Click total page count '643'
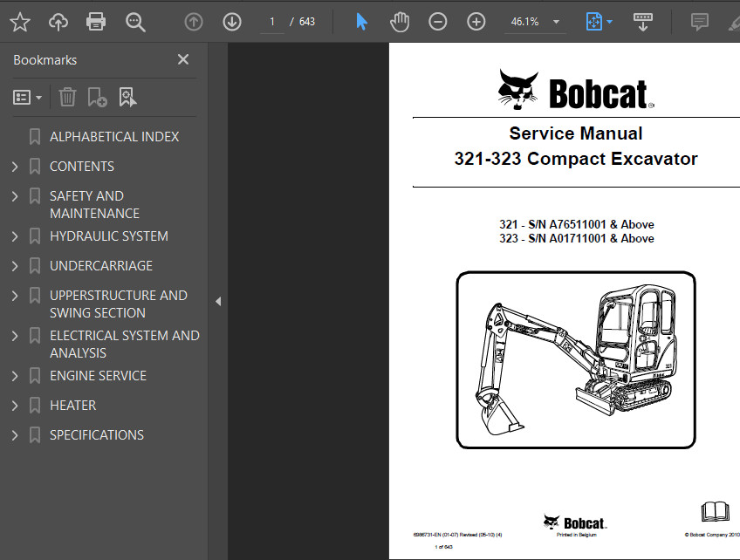The height and width of the screenshot is (560, 740). pyautogui.click(x=307, y=22)
